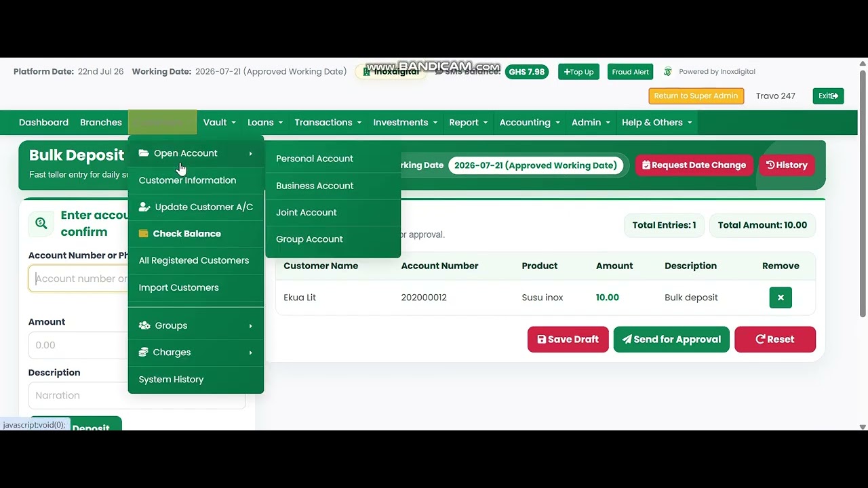Click the Save Draft button
The width and height of the screenshot is (868, 488).
coord(568,340)
